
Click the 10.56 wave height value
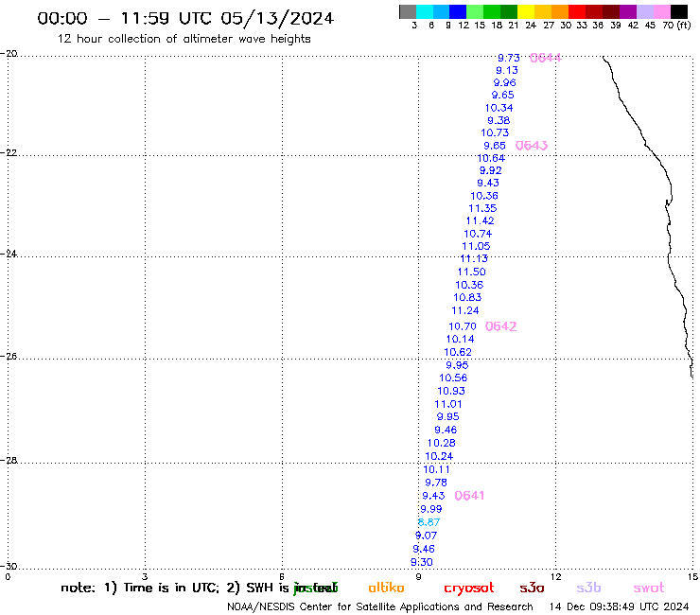point(453,378)
